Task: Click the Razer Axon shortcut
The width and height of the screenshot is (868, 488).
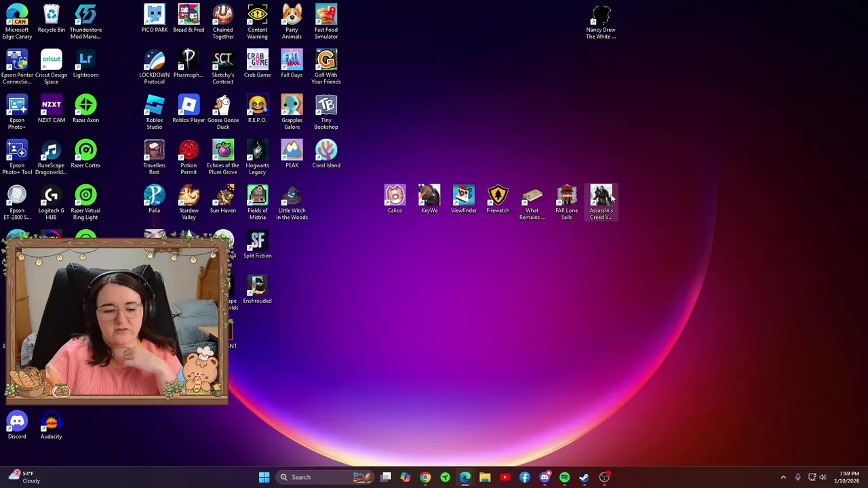Action: point(85,109)
